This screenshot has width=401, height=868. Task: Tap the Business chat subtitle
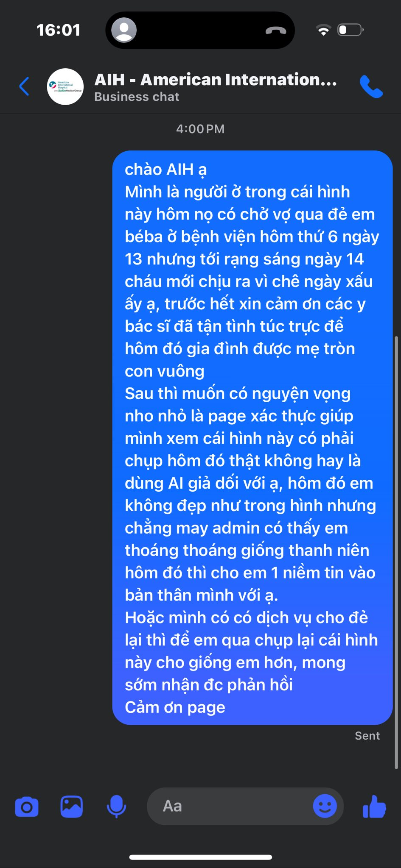click(137, 97)
